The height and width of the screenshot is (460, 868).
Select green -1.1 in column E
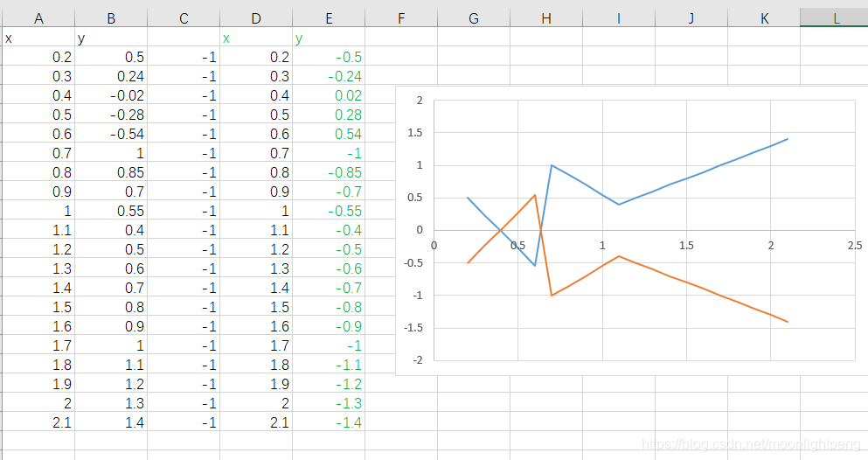(x=329, y=365)
